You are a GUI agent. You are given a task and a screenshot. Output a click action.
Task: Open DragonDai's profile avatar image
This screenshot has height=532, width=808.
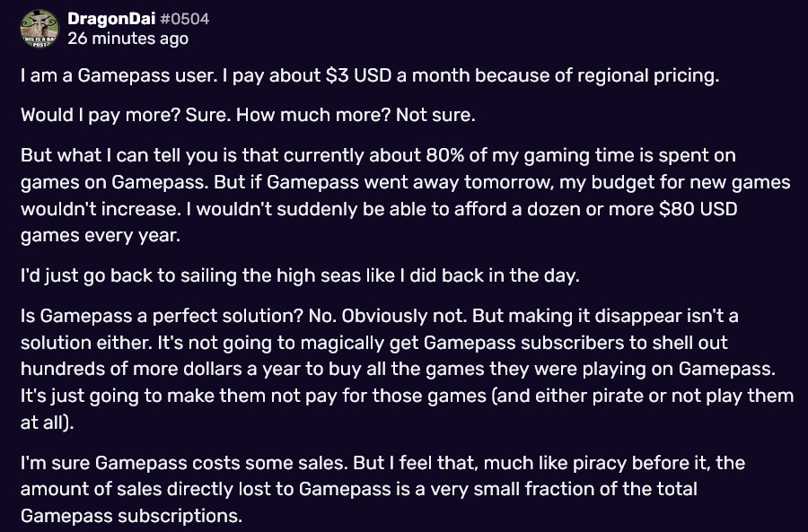pos(40,29)
